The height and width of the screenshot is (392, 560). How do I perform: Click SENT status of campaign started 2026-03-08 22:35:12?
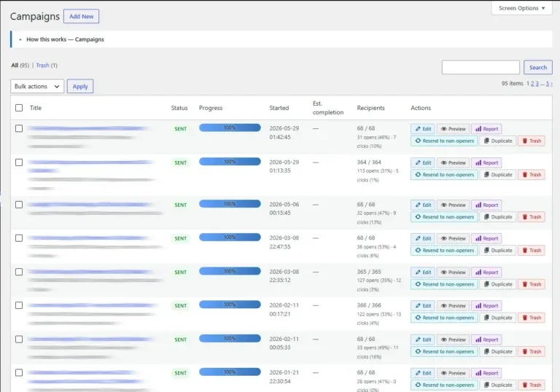180,273
